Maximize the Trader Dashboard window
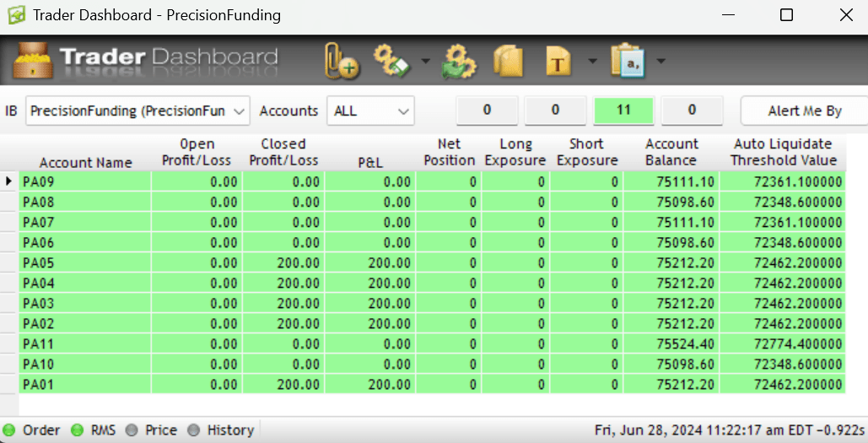The height and width of the screenshot is (443, 868). [x=786, y=15]
